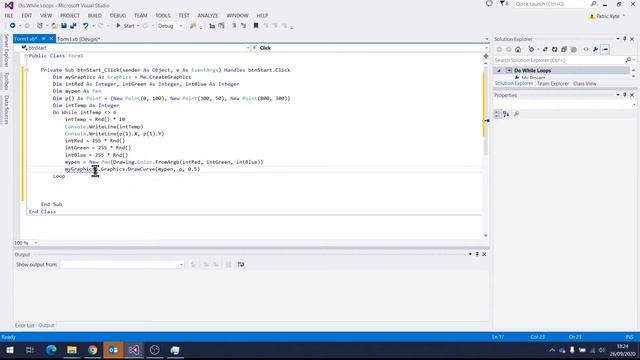
Task: Click the Refresh icon in Solution Explorer
Action: [555, 49]
